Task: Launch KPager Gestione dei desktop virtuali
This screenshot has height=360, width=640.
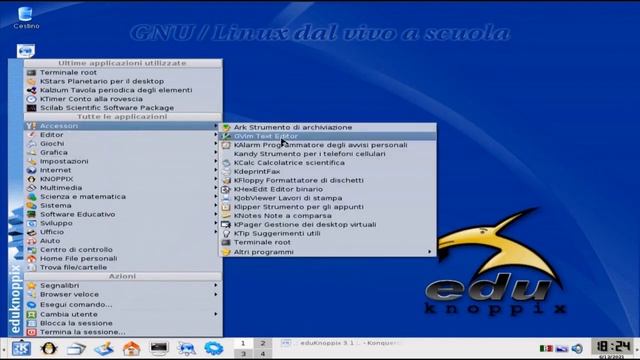Action: (x=328, y=225)
